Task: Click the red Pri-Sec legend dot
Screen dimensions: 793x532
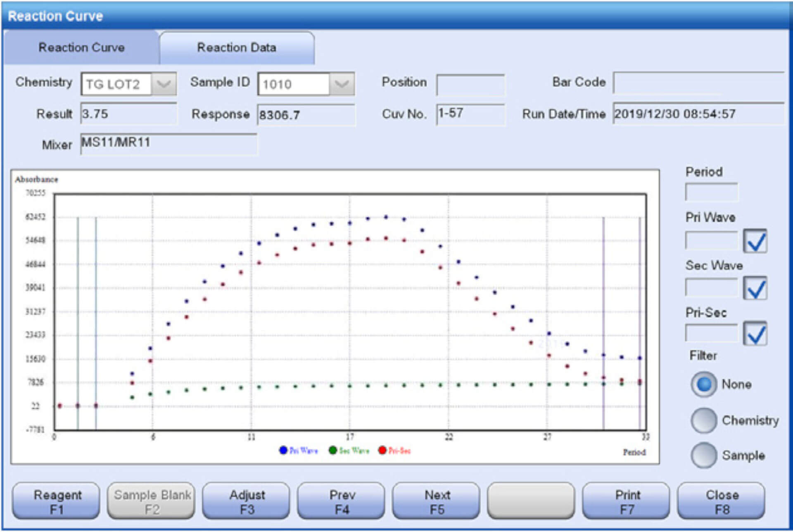Action: (382, 450)
